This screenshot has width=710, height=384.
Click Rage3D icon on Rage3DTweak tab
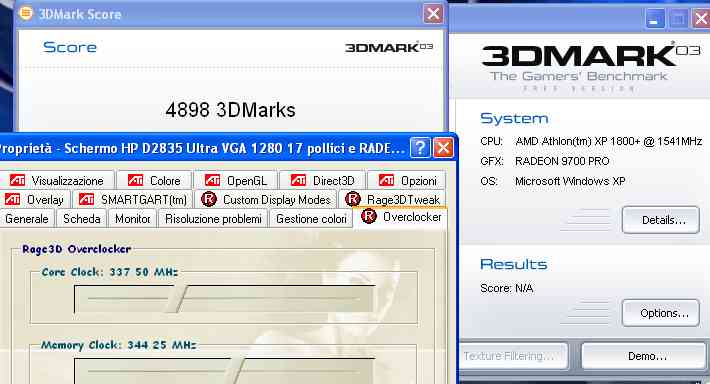coord(353,199)
